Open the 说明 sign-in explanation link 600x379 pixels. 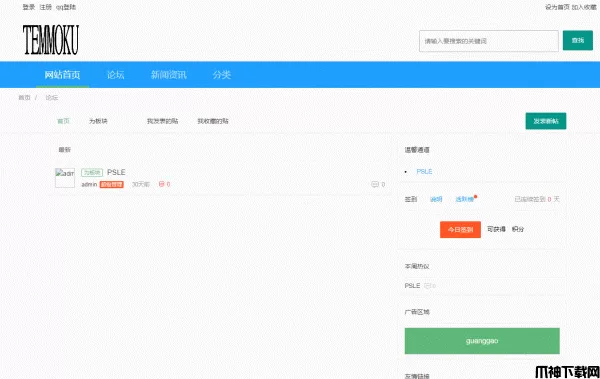[x=436, y=199]
